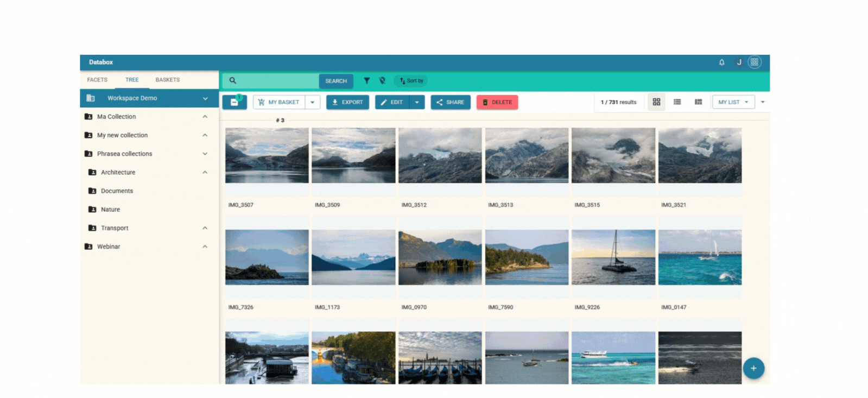This screenshot has height=398, width=868.
Task: Click the Databox title
Action: tap(101, 62)
